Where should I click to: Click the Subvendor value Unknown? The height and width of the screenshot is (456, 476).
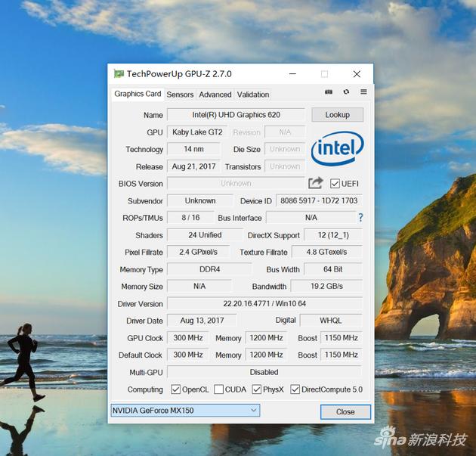200,201
